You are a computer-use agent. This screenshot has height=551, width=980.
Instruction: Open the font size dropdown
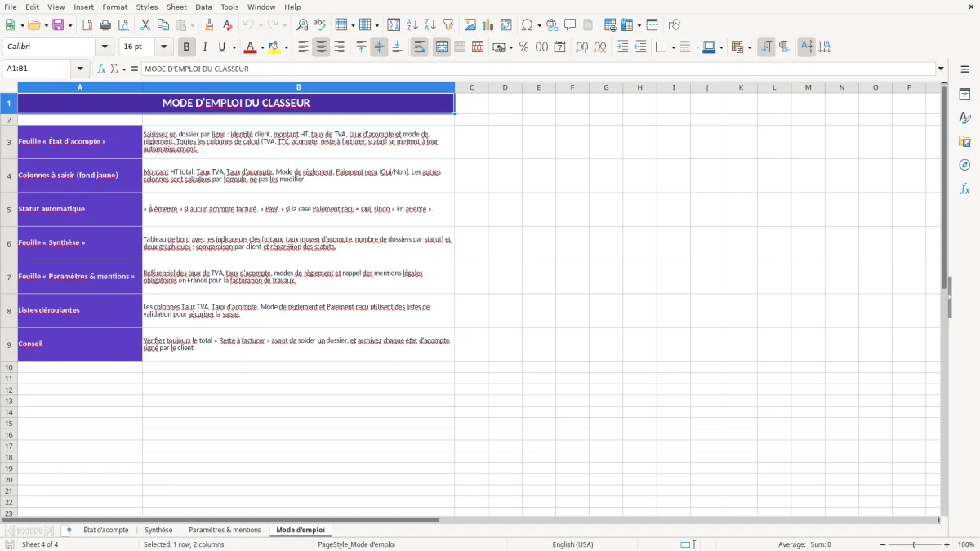pyautogui.click(x=164, y=47)
